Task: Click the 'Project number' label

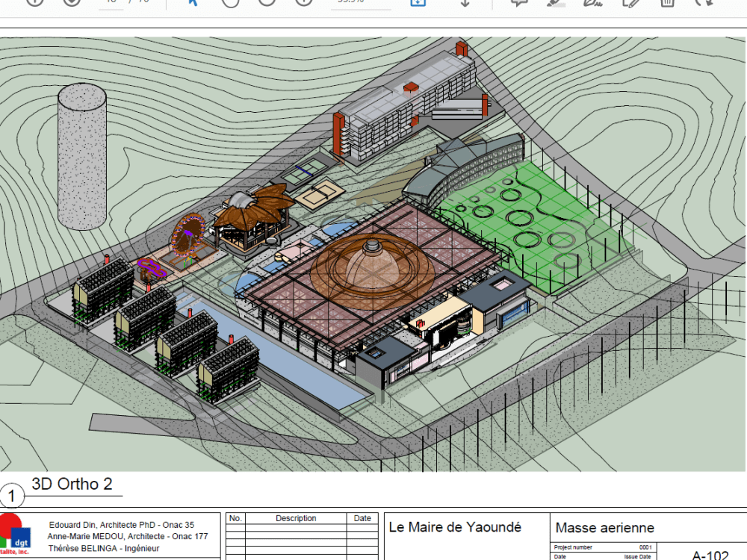Action: pyautogui.click(x=573, y=547)
